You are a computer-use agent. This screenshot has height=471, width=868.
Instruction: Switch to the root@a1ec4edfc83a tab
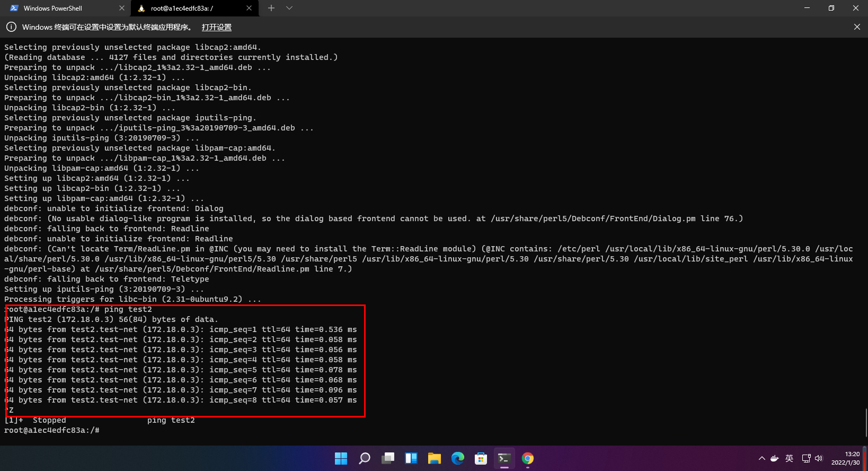(x=194, y=8)
